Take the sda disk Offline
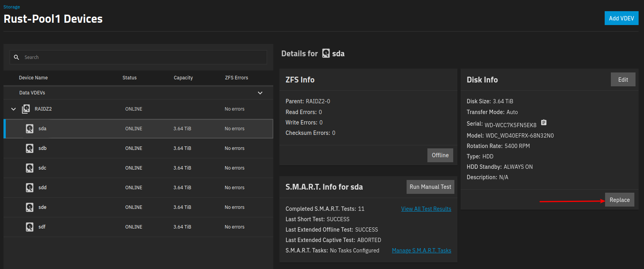The height and width of the screenshot is (269, 644). [440, 155]
